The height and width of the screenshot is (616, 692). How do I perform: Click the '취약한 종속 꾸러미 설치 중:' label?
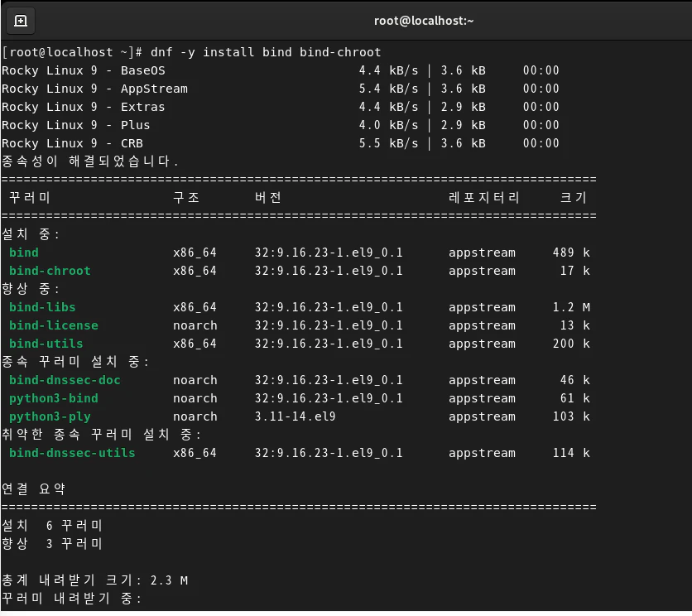point(101,435)
